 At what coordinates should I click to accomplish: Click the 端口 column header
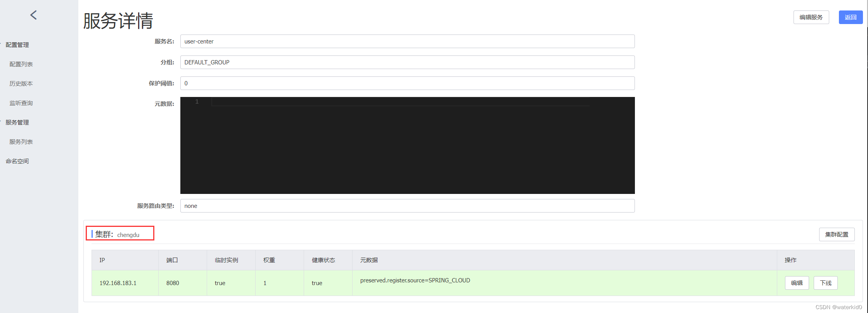(183, 260)
